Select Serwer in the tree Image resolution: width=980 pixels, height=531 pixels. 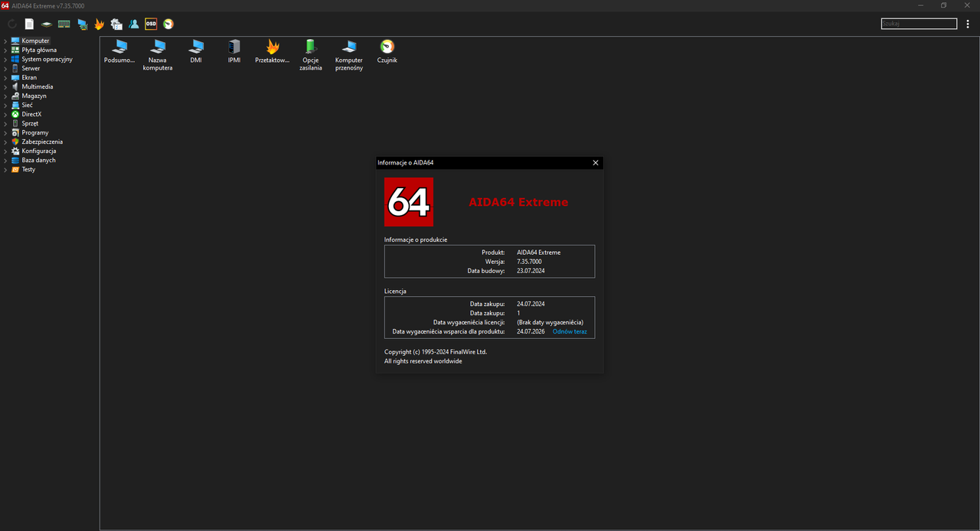point(31,68)
